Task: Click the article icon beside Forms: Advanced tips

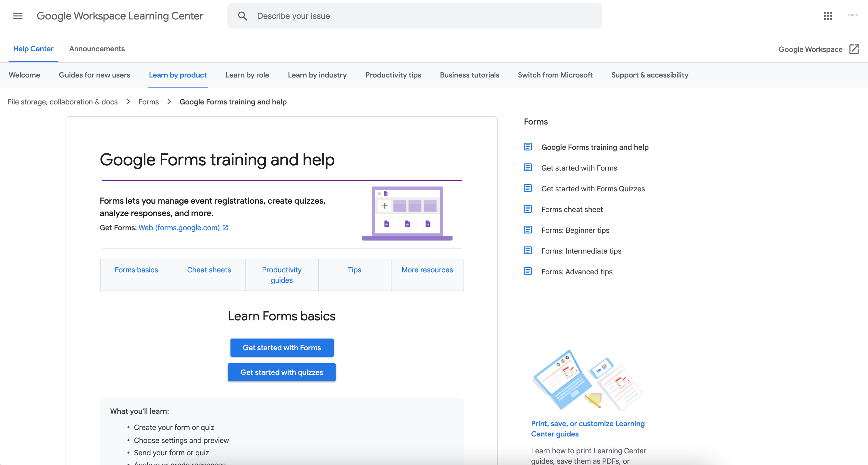Action: (528, 271)
